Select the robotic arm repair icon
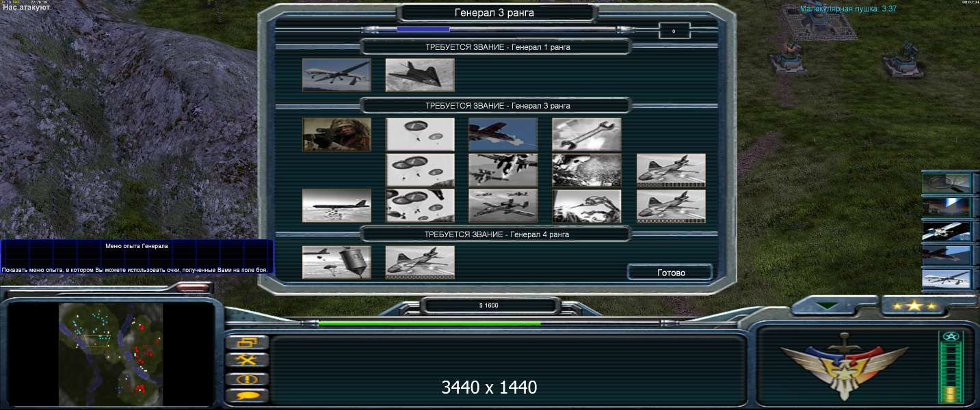This screenshot has height=410, width=980. pyautogui.click(x=587, y=206)
